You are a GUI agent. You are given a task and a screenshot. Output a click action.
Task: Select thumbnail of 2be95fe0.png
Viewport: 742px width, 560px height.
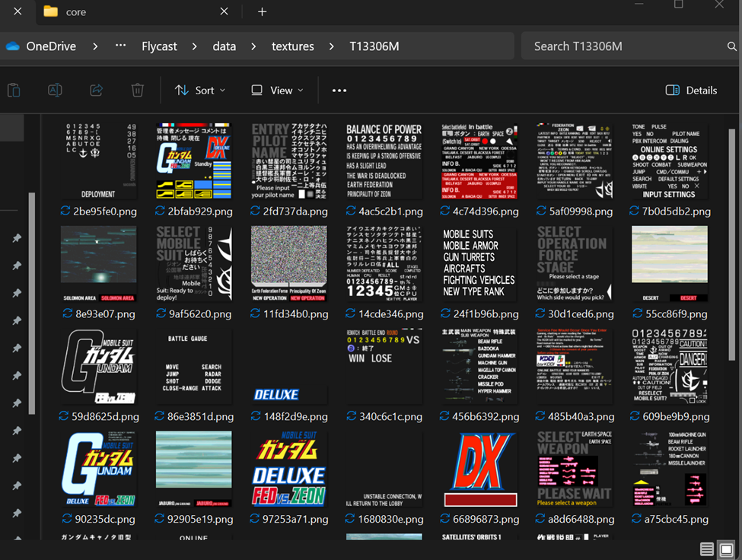point(98,161)
